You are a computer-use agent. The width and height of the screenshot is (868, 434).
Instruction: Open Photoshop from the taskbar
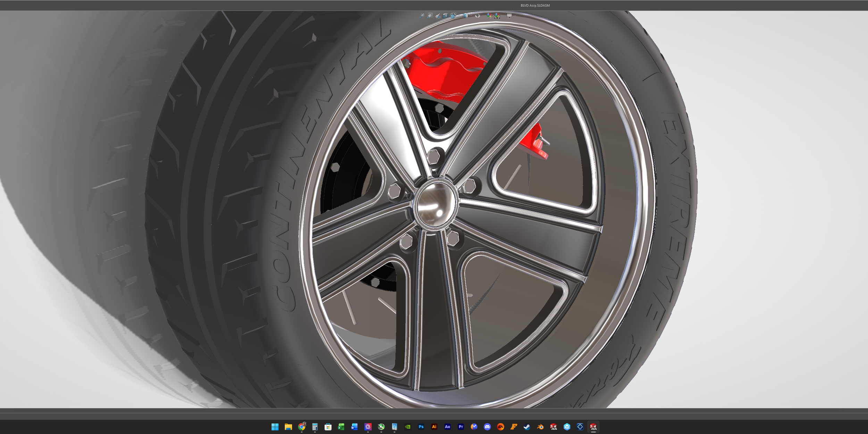pos(421,427)
